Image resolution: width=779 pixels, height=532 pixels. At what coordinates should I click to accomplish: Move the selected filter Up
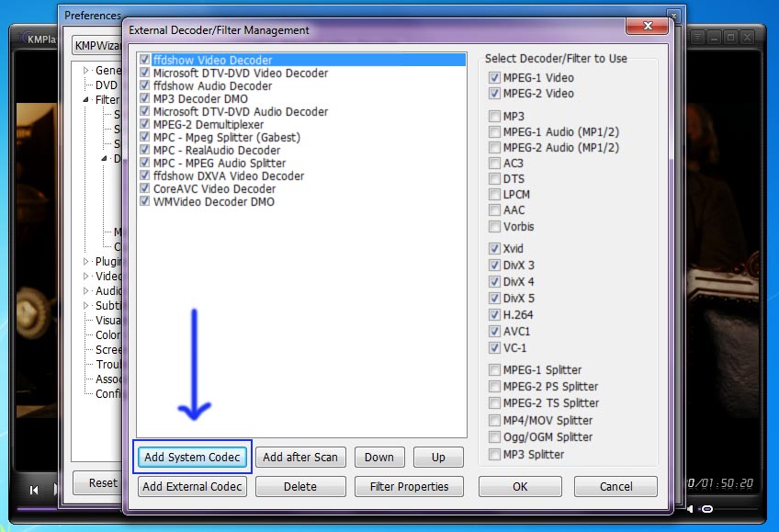click(438, 457)
